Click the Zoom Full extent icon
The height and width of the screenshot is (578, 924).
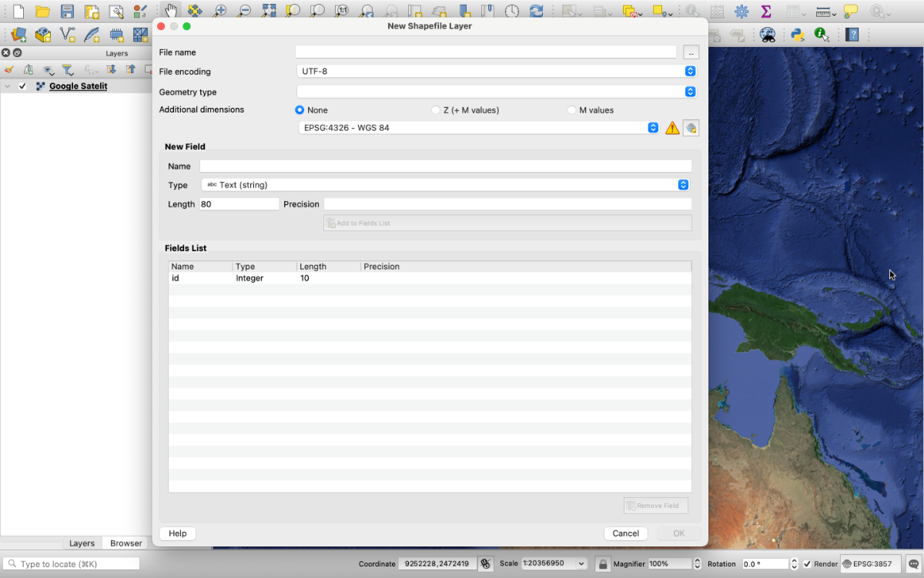[x=269, y=12]
